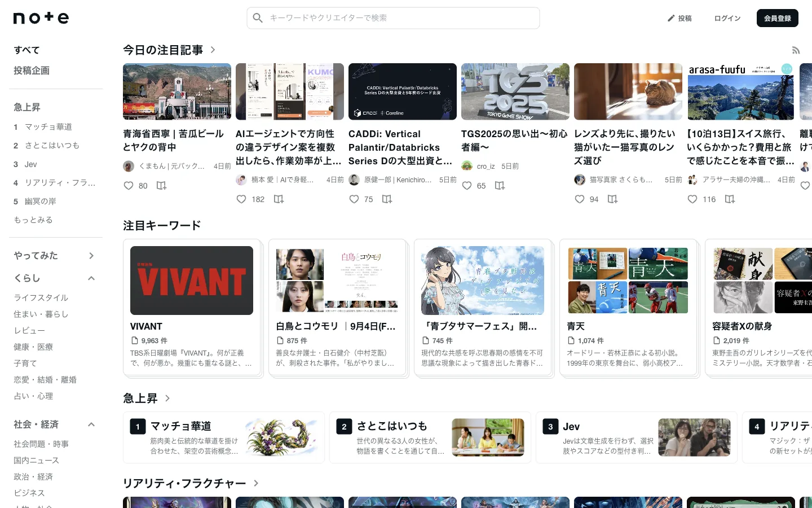The image size is (812, 508).
Task: Click the note logo
Action: [x=41, y=18]
